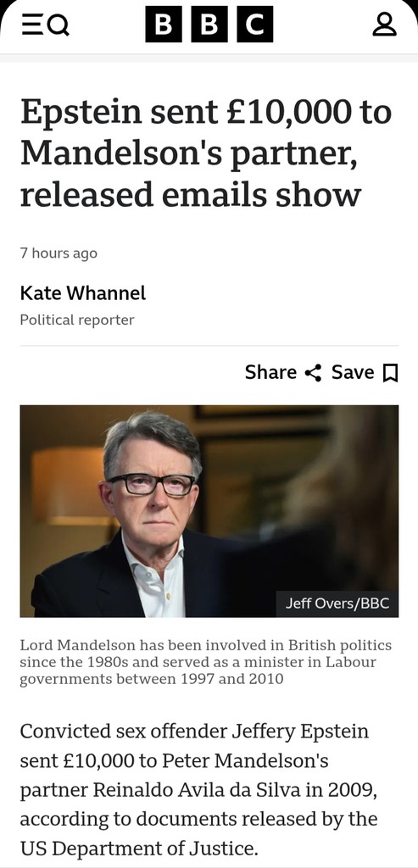418x868 pixels.
Task: Click the first B of BBC logo
Action: 164,25
